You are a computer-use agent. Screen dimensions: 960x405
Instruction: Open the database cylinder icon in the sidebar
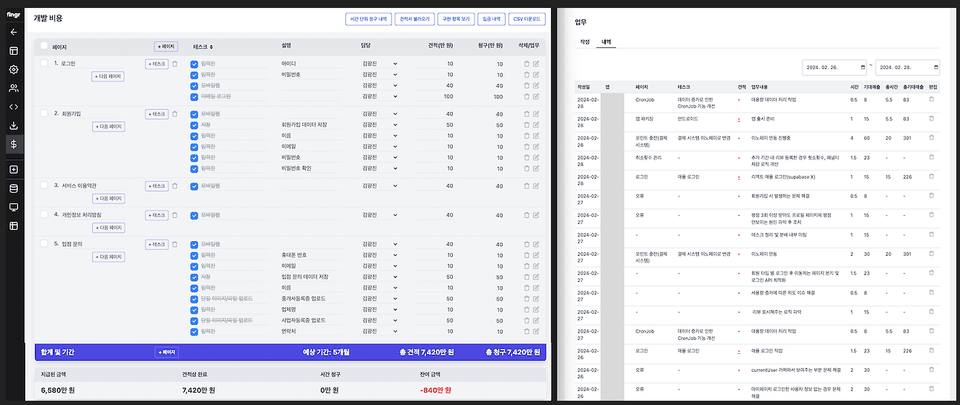pos(13,188)
